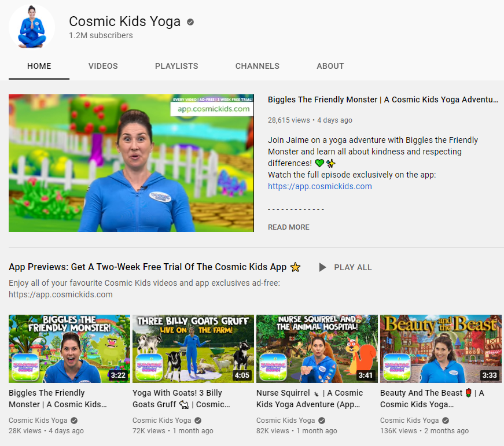Play the featured Biggles video player
This screenshot has height=446, width=504.
pyautogui.click(x=131, y=163)
